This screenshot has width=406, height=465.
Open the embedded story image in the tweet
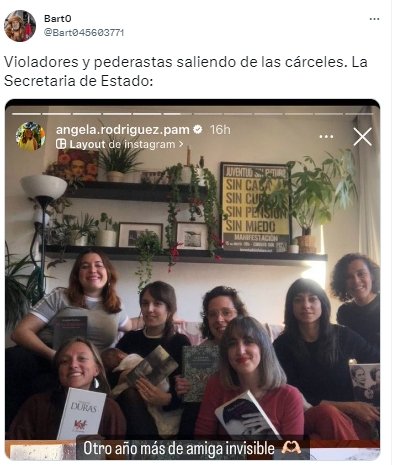192,279
